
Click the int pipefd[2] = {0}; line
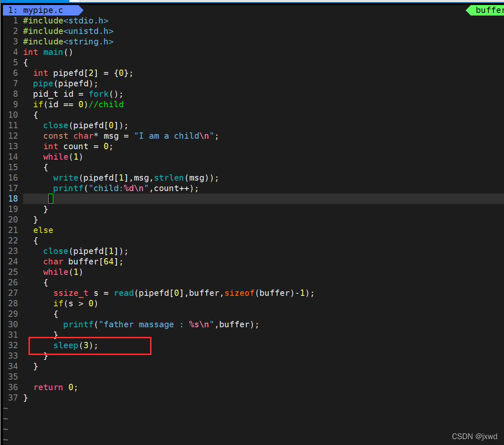(83, 73)
